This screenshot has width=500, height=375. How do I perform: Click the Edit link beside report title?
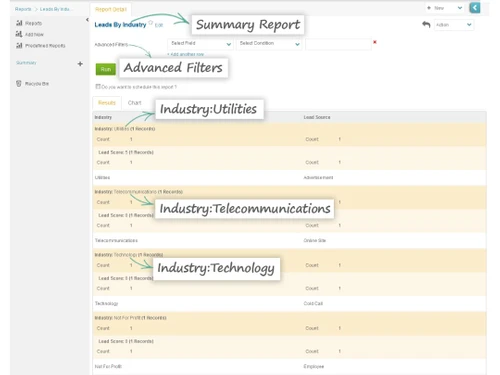[x=159, y=25]
